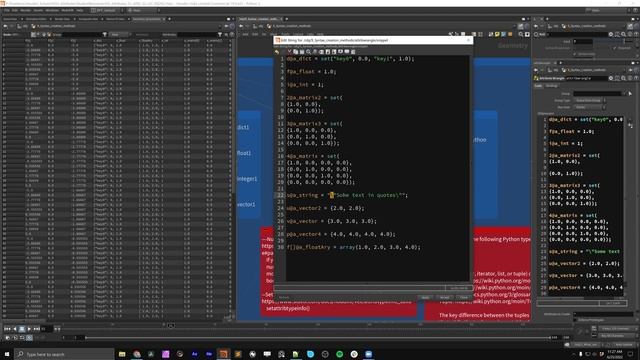Click the magnifier search icon in the network view toolbar
The image size is (640, 360).
521,35
